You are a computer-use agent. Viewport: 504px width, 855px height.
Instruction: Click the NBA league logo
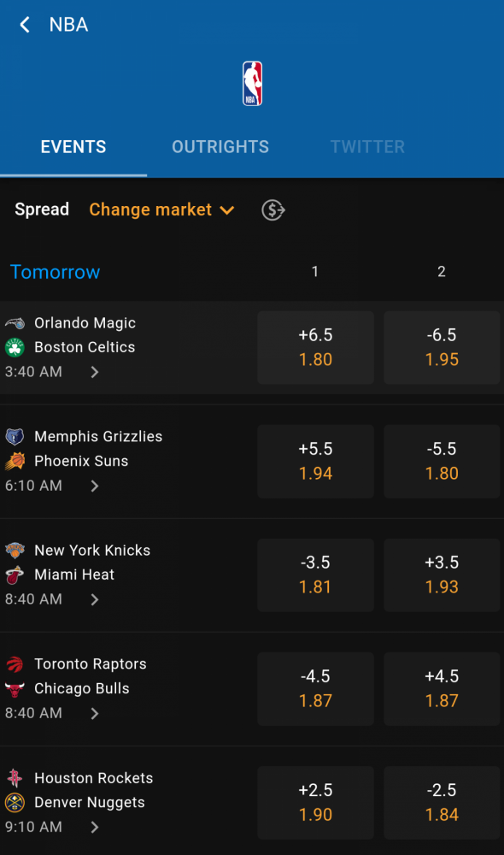252,84
